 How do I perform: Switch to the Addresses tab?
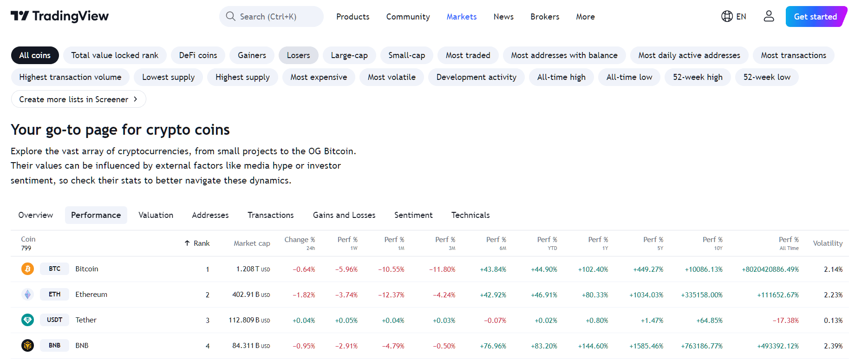(x=210, y=215)
